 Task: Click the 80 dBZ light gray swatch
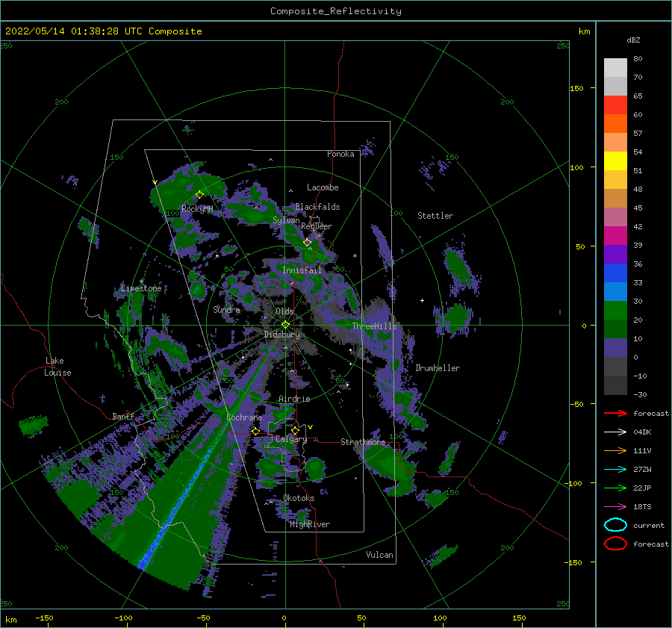tap(615, 67)
